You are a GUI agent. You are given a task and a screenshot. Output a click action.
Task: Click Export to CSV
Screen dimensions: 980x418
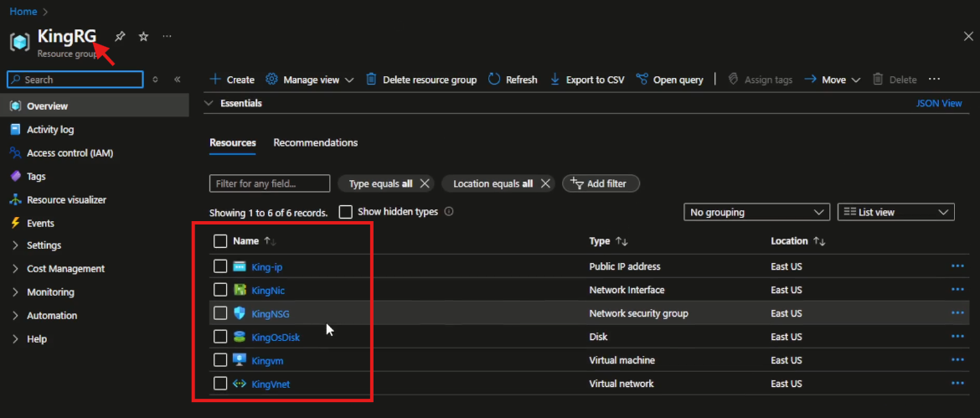click(586, 80)
